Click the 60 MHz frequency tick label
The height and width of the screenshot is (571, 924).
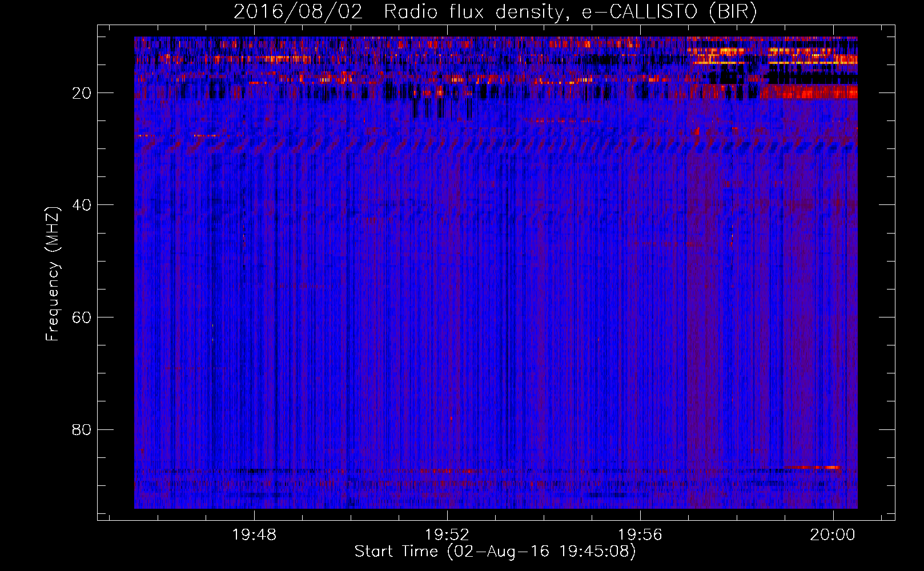point(82,317)
